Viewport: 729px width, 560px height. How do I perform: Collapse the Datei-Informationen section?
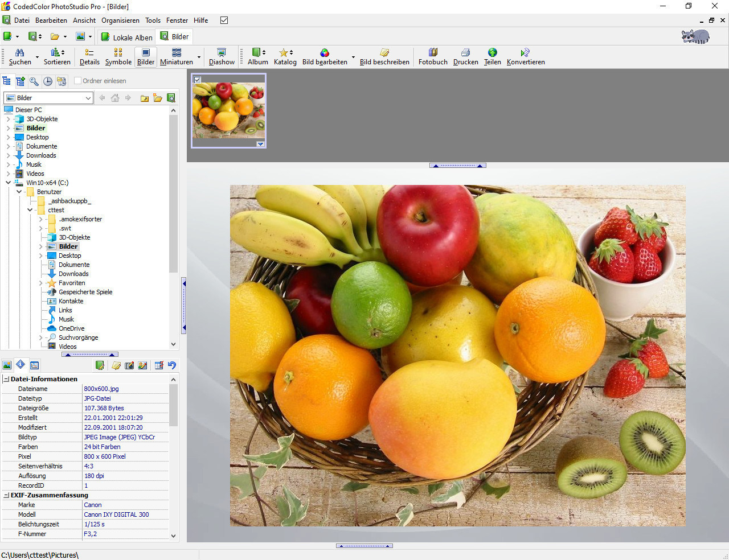6,379
